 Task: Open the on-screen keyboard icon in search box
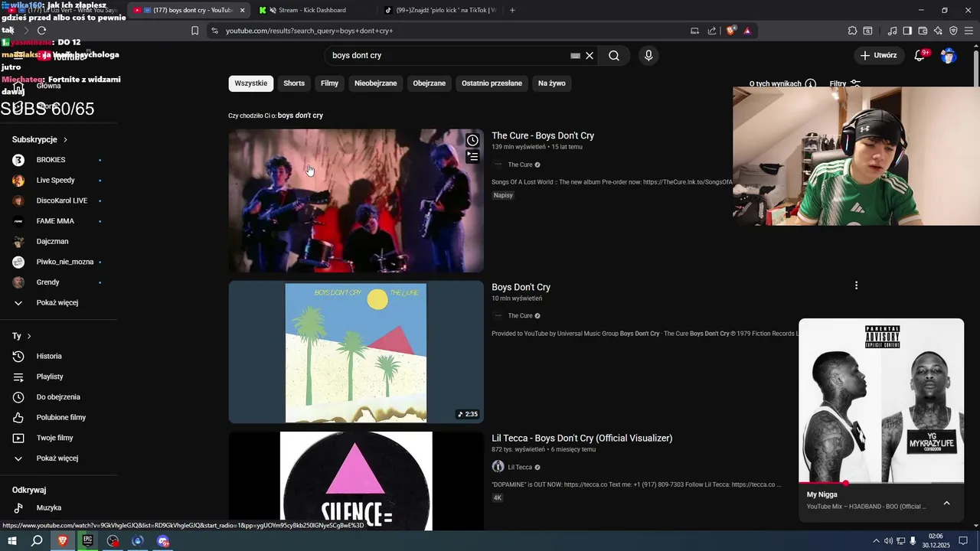(x=576, y=56)
